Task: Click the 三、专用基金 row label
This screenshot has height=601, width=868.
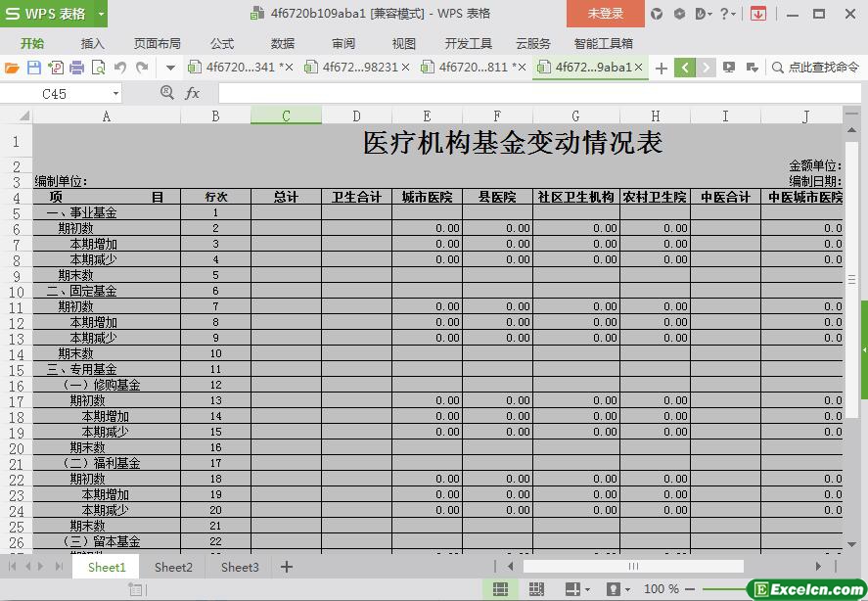Action: 82,369
